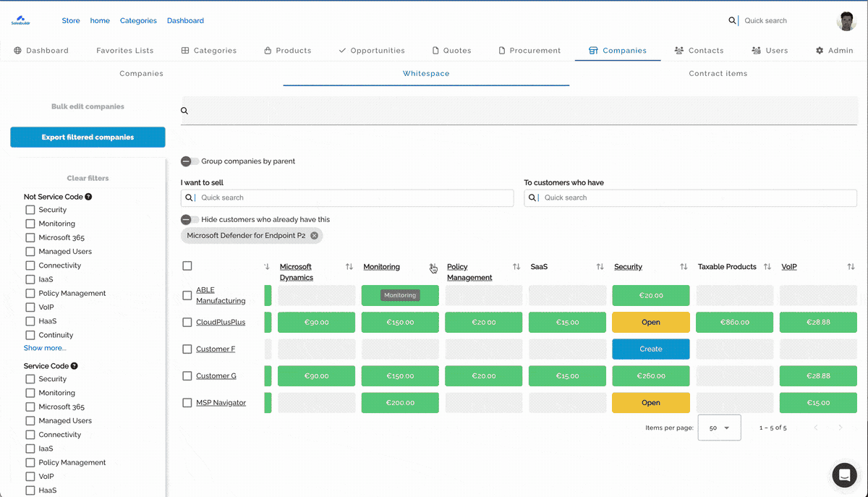Click the I want to sell search field
868x497 pixels.
click(x=347, y=197)
